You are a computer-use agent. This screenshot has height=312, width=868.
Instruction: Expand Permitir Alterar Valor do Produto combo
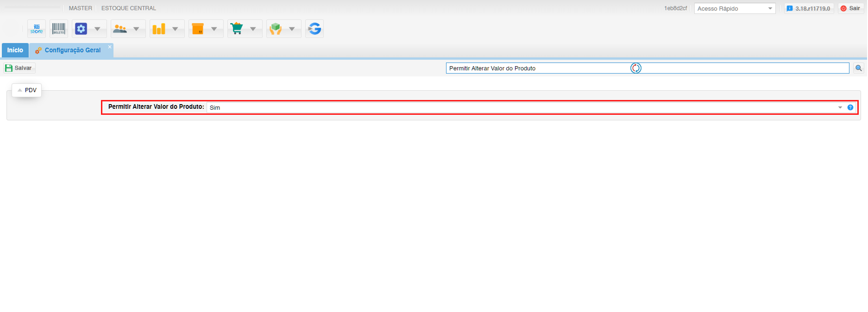pos(840,107)
